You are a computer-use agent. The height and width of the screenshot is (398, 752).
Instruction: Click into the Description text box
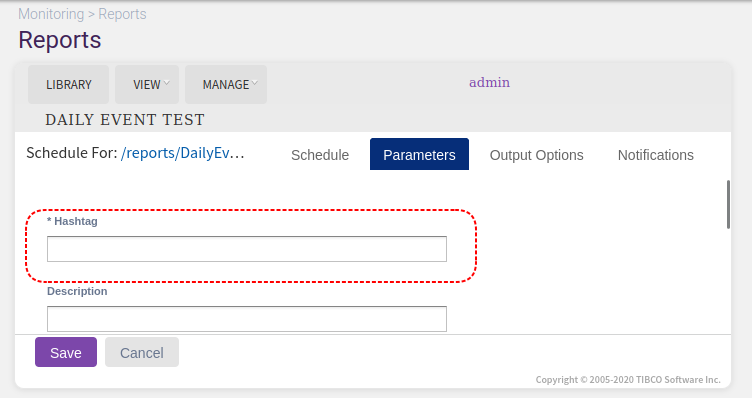(x=247, y=319)
